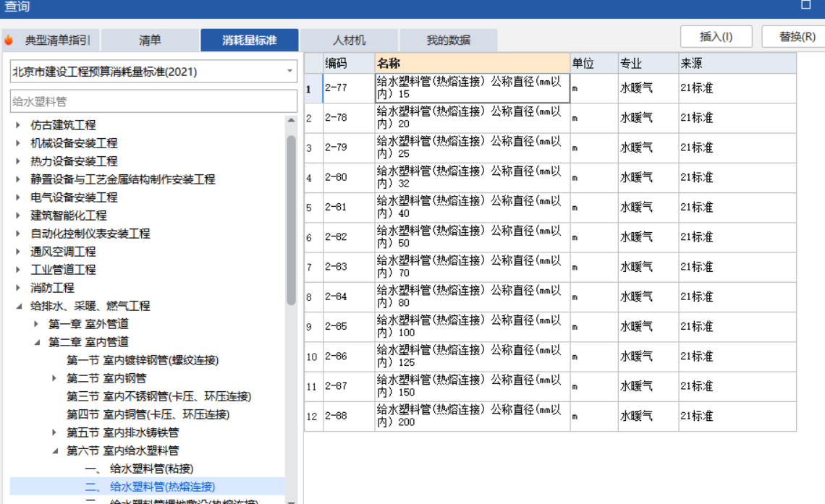Open the 人材机 tab

349,40
